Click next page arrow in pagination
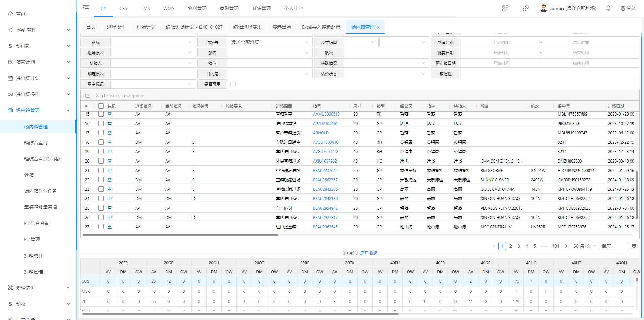The image size is (644, 320). [566, 246]
